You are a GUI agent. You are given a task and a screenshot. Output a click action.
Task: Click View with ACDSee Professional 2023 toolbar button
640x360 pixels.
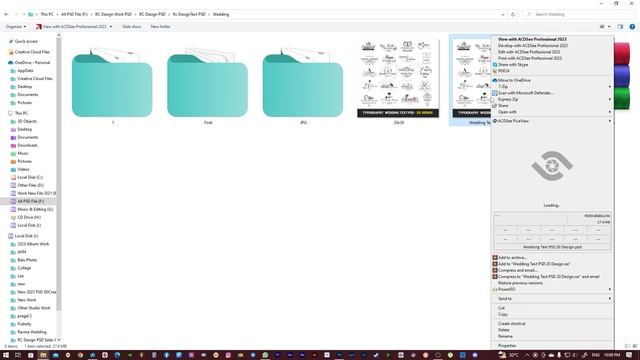(x=71, y=27)
